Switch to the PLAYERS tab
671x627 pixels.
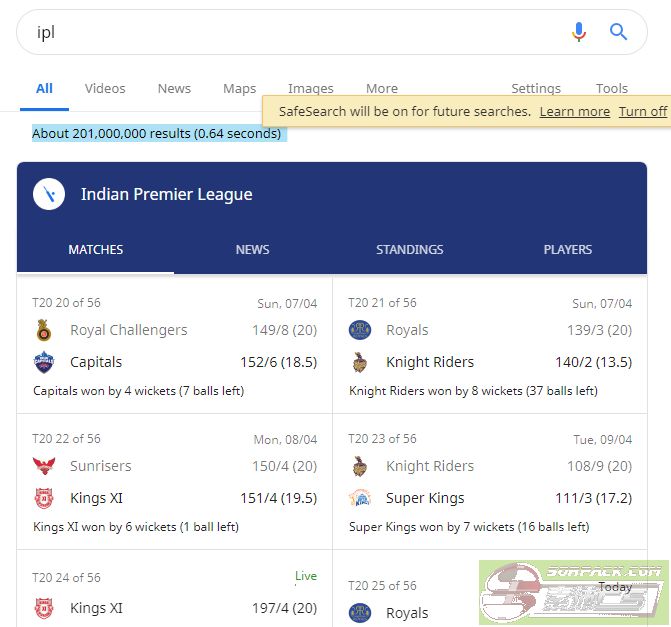(x=567, y=249)
